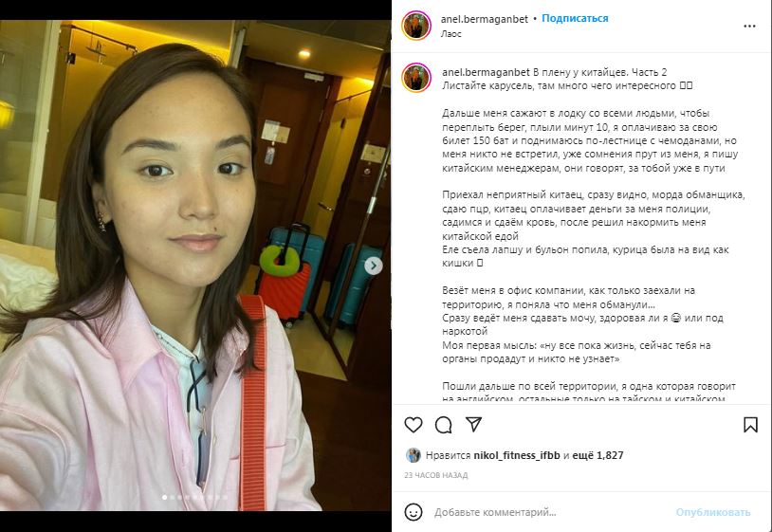
Task: Open the Лаос location link
Action: tap(451, 34)
